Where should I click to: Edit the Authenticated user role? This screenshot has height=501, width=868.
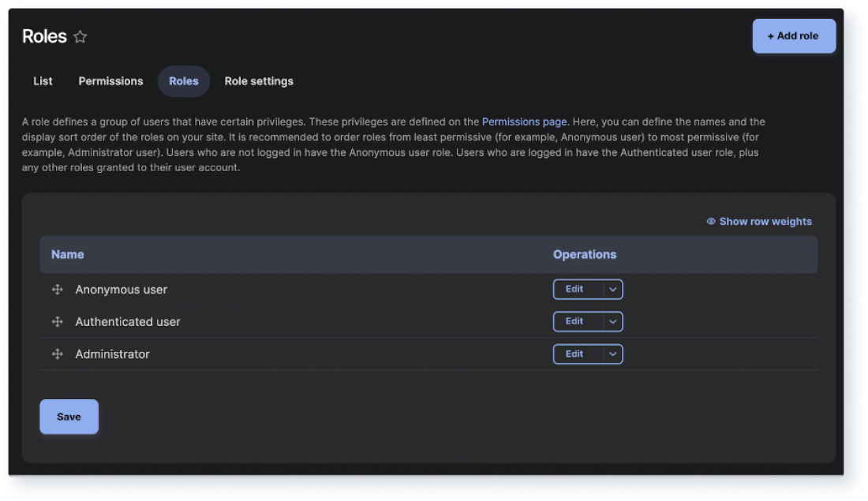[x=574, y=321]
